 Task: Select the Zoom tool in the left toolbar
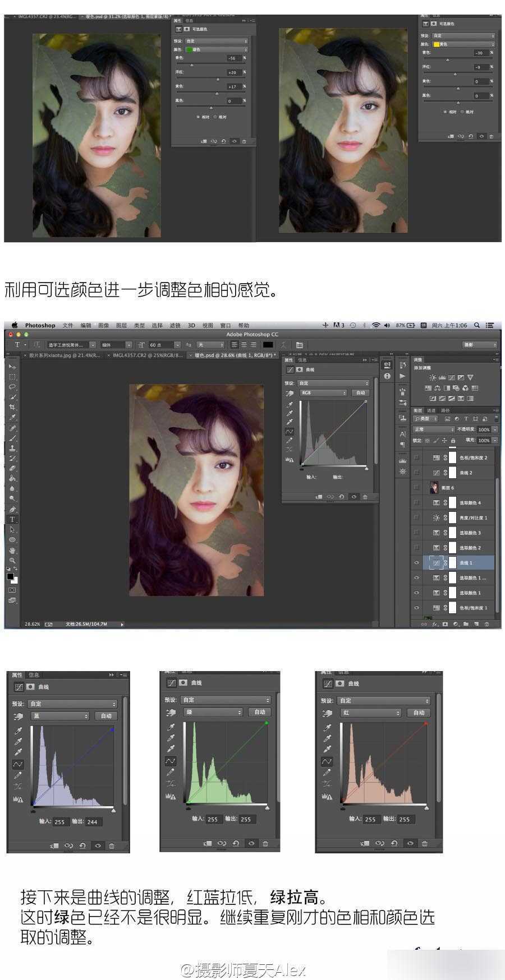click(12, 560)
